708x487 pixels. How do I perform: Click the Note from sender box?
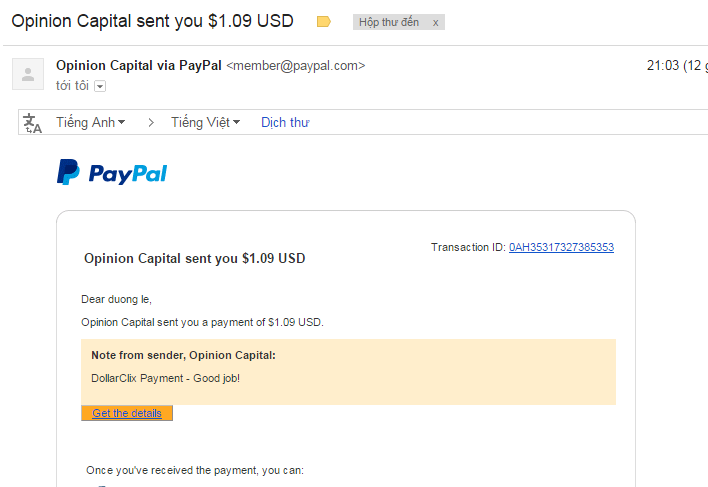click(x=348, y=371)
